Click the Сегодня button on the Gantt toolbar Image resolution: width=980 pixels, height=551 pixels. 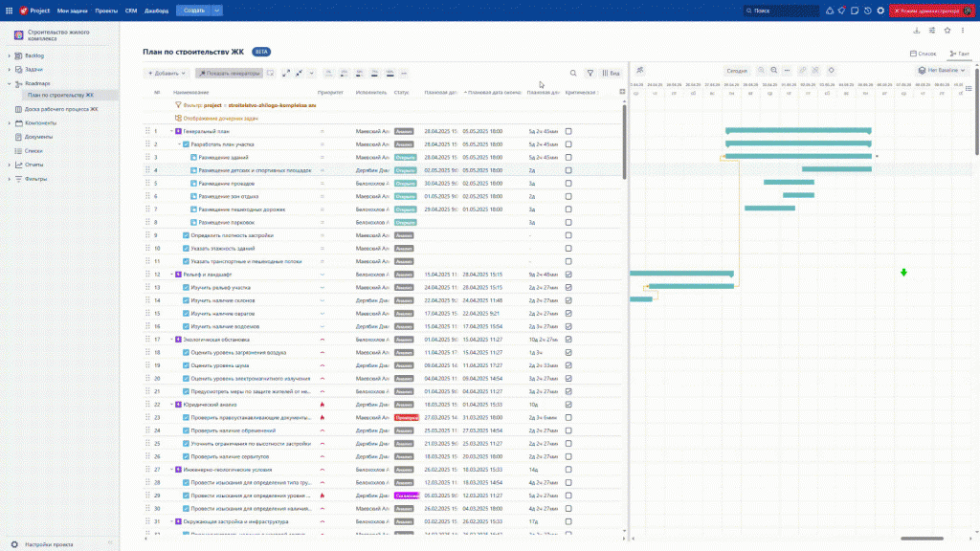click(736, 71)
